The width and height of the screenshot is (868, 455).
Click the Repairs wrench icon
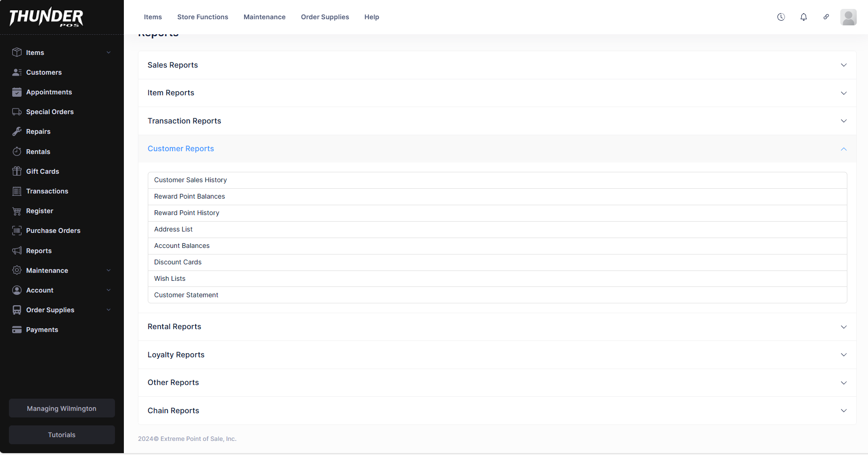(17, 131)
